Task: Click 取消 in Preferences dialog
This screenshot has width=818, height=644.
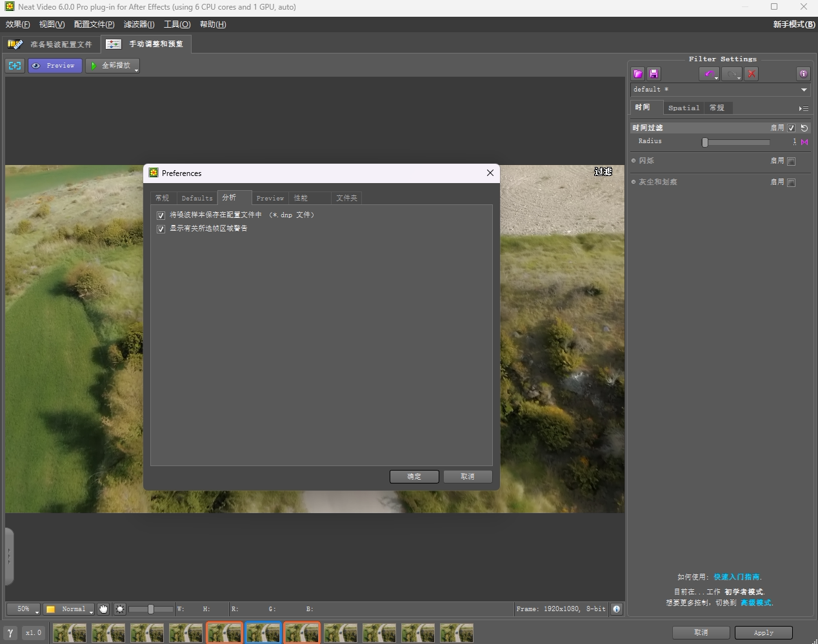Action: coord(468,476)
